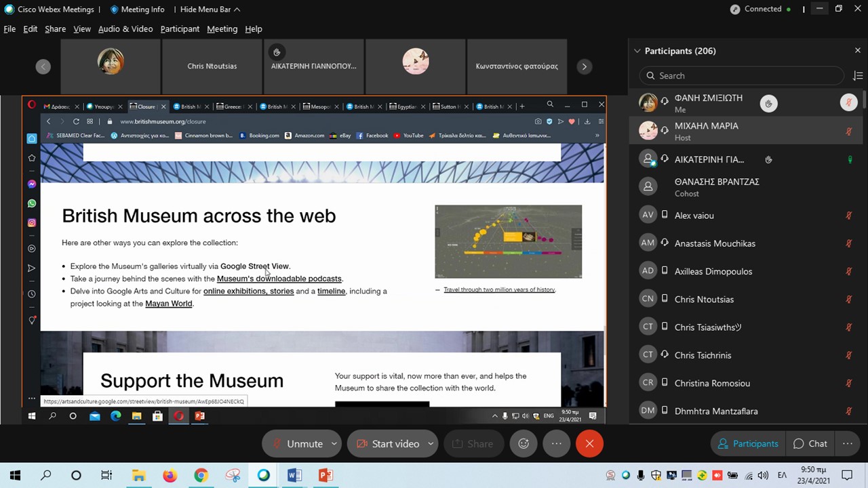Toggle muted mic icon for ΜΙΧΑΗΛ ΜΑΡΙΑ
Screen dimensions: 868x488
(x=849, y=131)
